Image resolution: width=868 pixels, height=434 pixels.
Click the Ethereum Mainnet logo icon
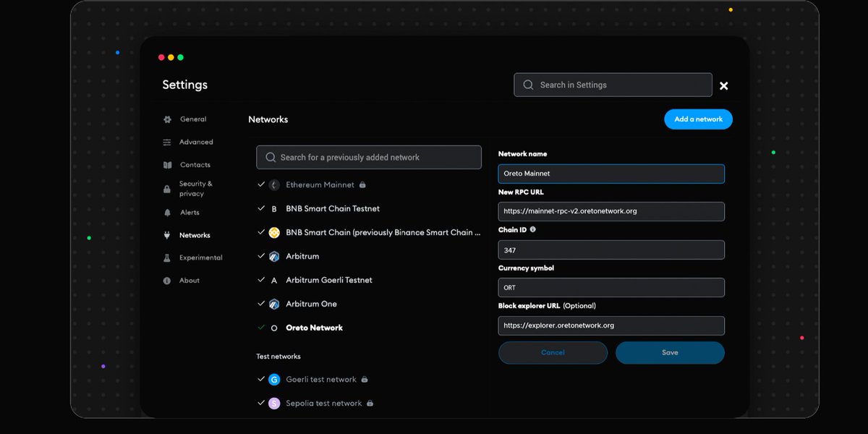[x=274, y=185]
